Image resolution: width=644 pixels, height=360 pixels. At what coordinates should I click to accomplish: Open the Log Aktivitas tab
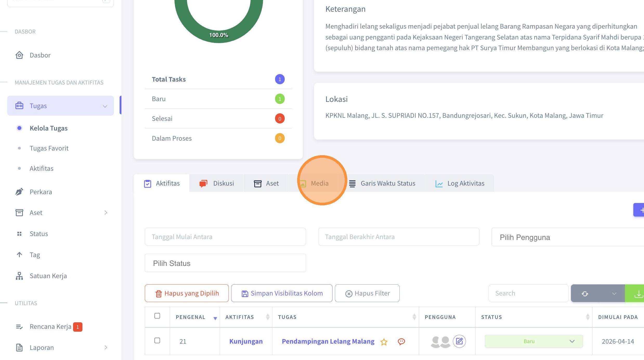460,183
